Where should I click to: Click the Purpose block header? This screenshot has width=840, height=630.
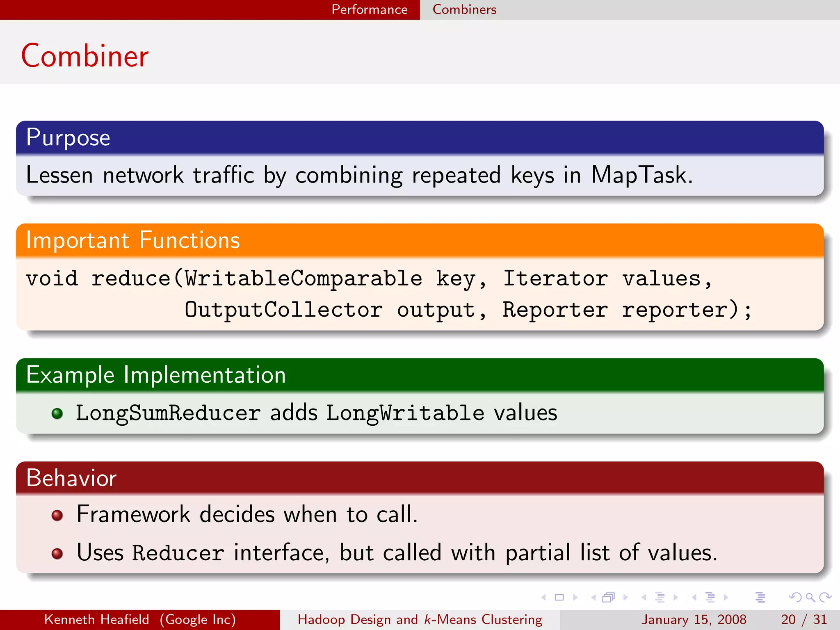click(x=420, y=137)
